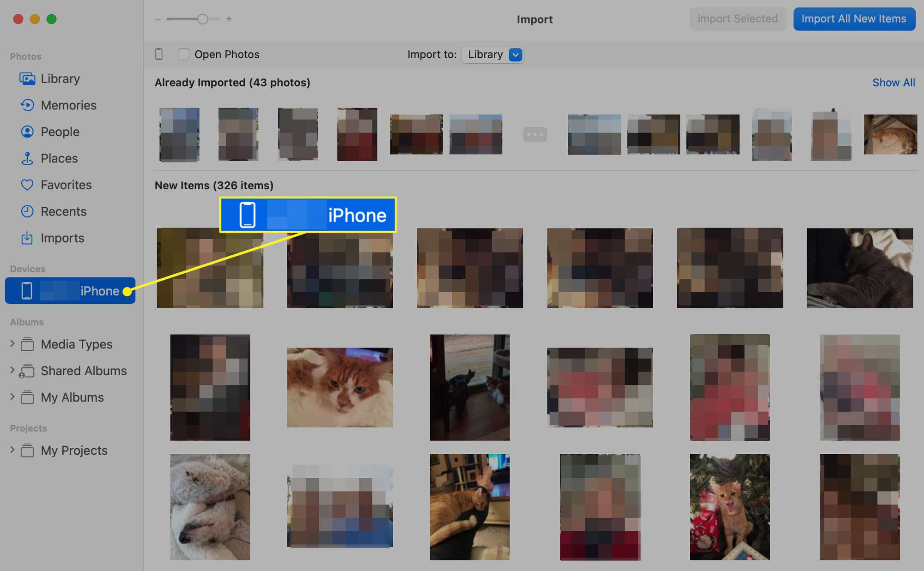Click the Imports icon in sidebar
The height and width of the screenshot is (571, 924).
[26, 237]
